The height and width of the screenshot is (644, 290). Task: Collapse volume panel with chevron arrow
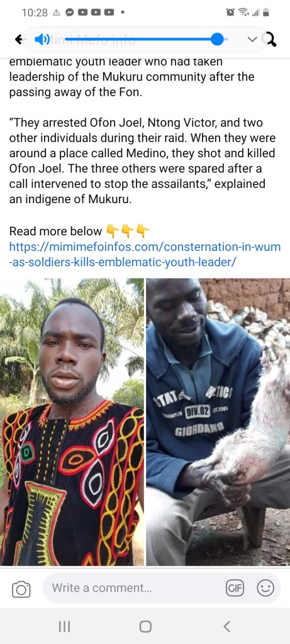click(252, 40)
